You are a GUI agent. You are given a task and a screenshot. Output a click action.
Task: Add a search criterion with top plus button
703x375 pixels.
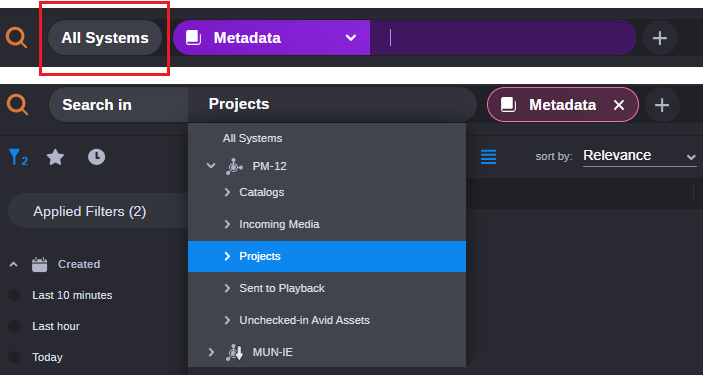pos(660,38)
